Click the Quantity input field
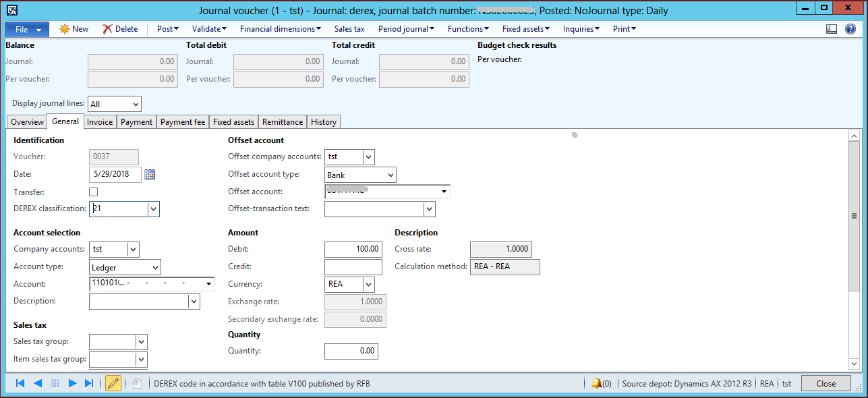The image size is (868, 398). pos(351,351)
